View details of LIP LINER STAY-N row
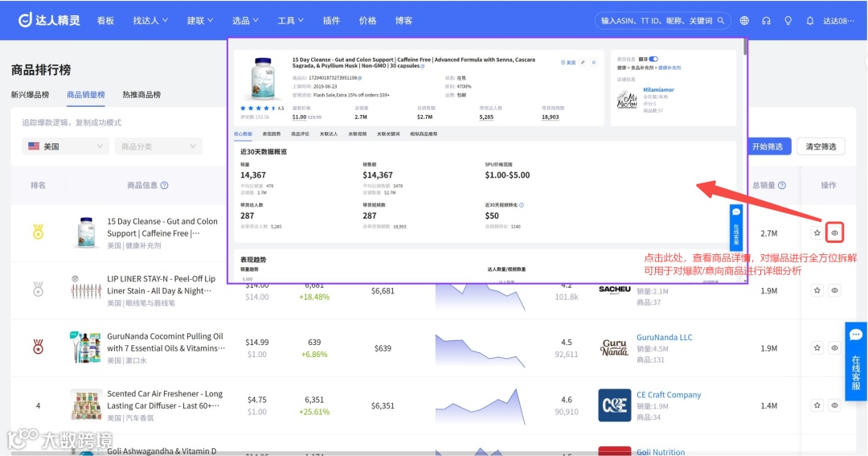Viewport: 868px width, 456px height. point(835,290)
